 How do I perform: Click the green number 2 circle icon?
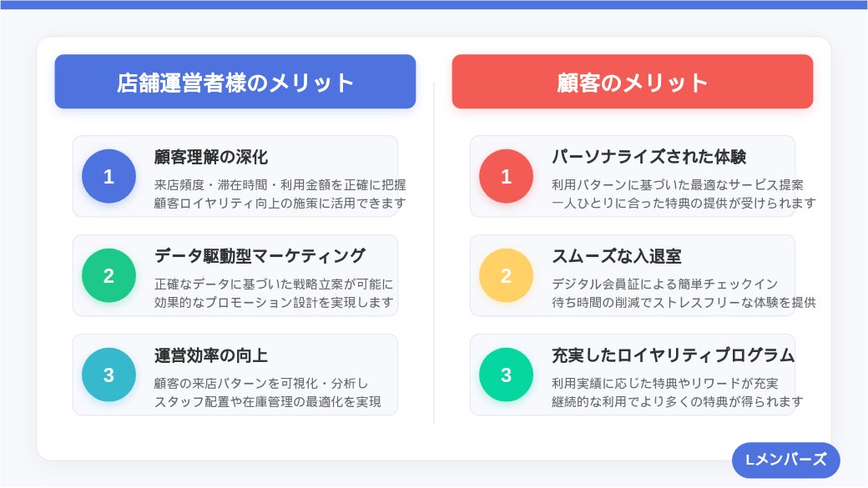click(x=108, y=275)
